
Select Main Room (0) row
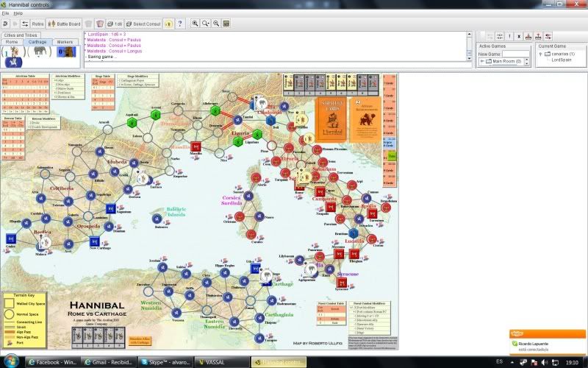(503, 61)
